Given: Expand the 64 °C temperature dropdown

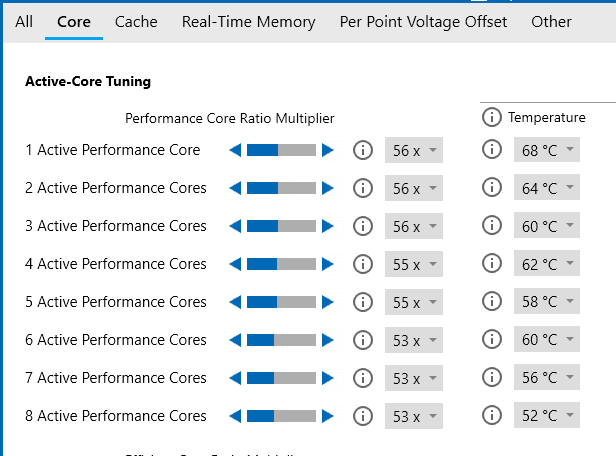Looking at the screenshot, I should coord(546,187).
